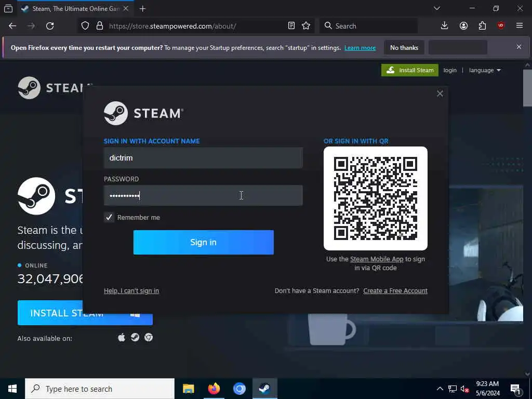Click the Firefox Search box
The width and height of the screenshot is (532, 399).
click(x=368, y=26)
